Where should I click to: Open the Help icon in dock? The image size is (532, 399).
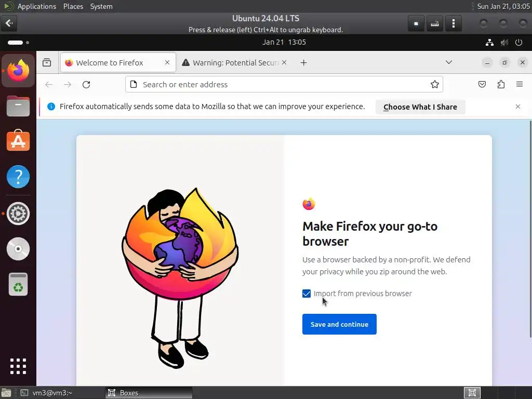pos(18,177)
